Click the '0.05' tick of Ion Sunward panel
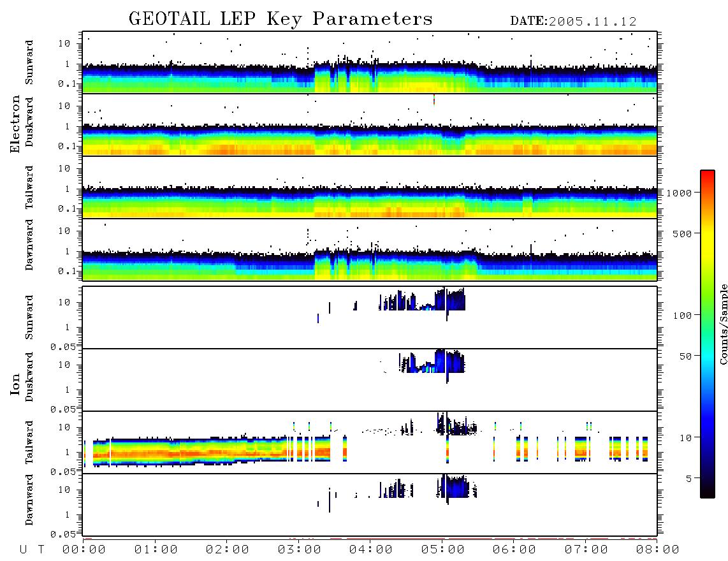Screen dimensions: 728x561 [x=63, y=347]
